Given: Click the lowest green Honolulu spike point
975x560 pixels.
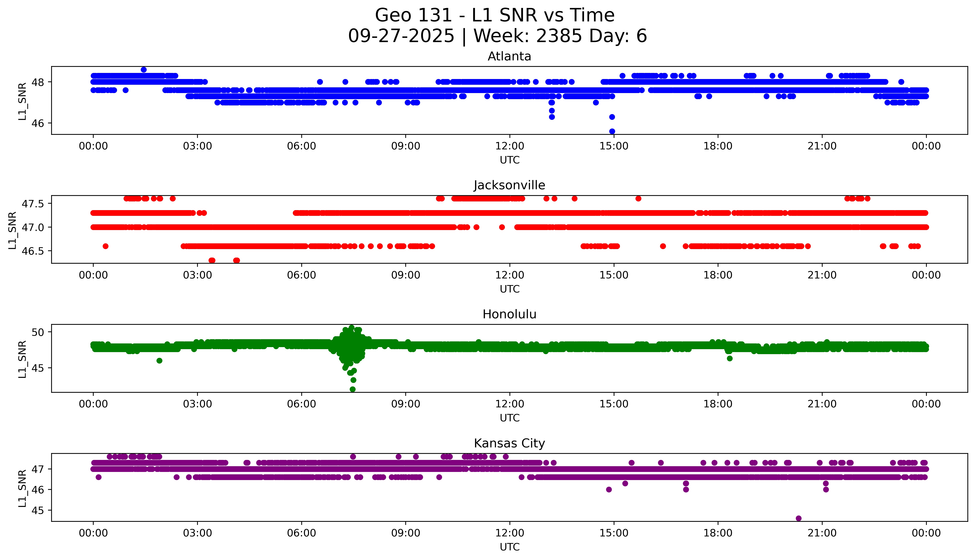Looking at the screenshot, I should click(352, 389).
